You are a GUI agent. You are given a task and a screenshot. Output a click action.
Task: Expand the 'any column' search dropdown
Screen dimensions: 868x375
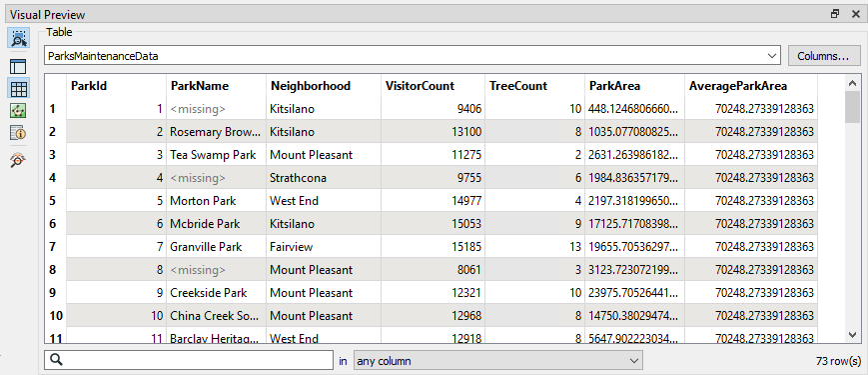(498, 361)
